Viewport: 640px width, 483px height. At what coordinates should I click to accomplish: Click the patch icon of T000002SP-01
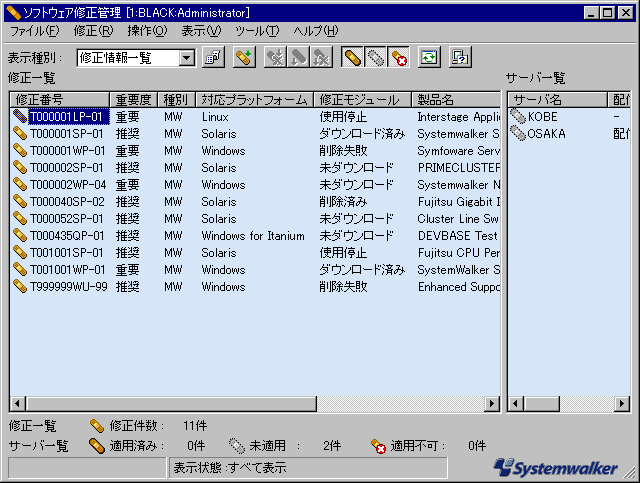(x=20, y=167)
